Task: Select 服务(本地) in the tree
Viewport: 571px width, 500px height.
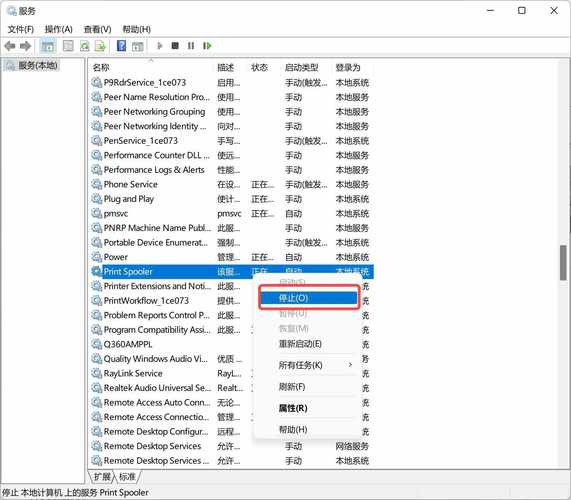Action: [x=38, y=66]
